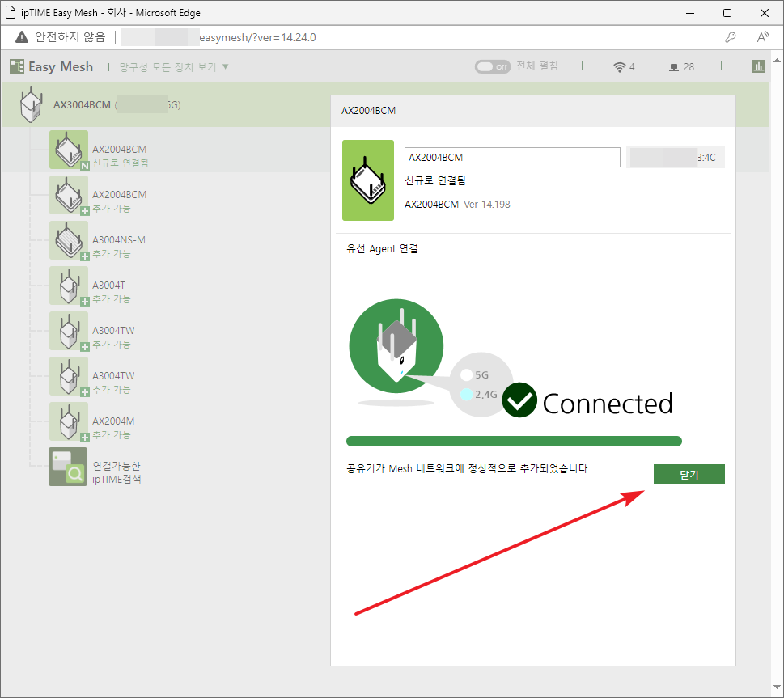This screenshot has width=784, height=698.
Task: Click the not-secure warning icon
Action: [22, 37]
